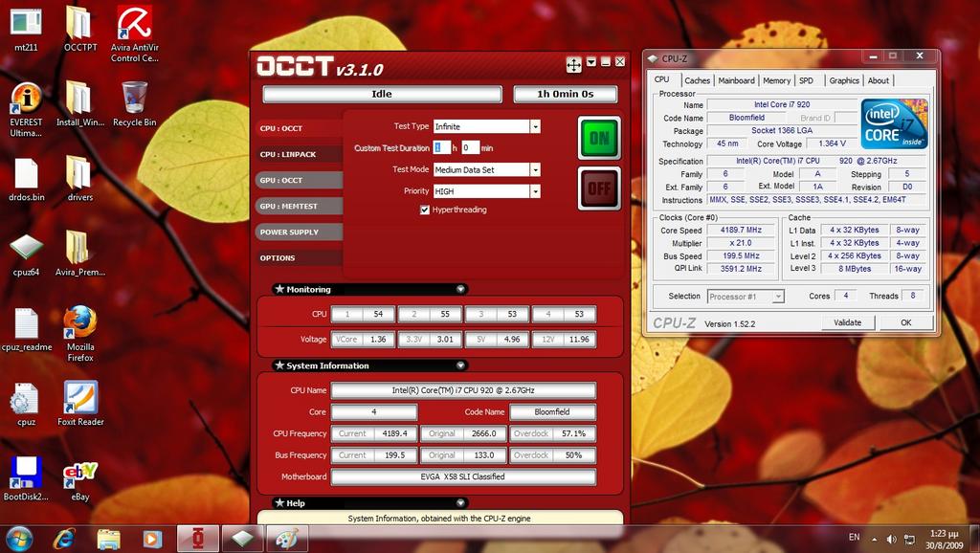Click the Motherboard EVGA X58 SLI Classified field
Image resolution: width=980 pixels, height=553 pixels.
tap(462, 476)
